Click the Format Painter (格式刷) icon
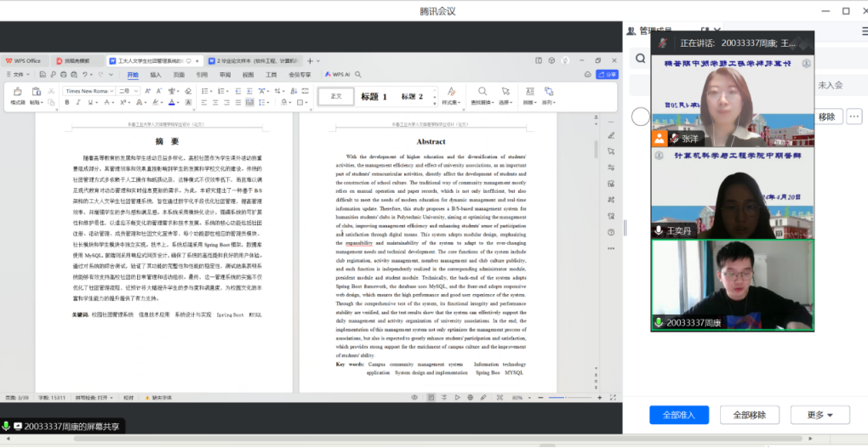This screenshot has height=448, width=868. (x=17, y=92)
